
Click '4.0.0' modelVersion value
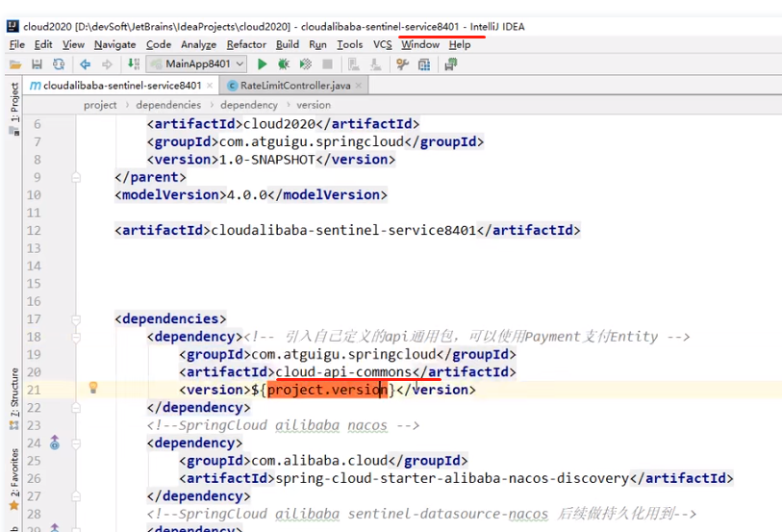tap(247, 195)
